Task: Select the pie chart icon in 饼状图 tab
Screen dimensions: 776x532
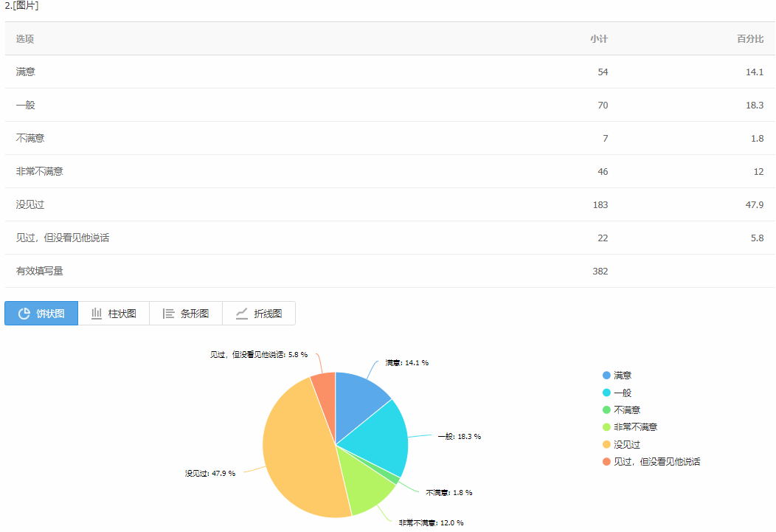Action: 24,314
